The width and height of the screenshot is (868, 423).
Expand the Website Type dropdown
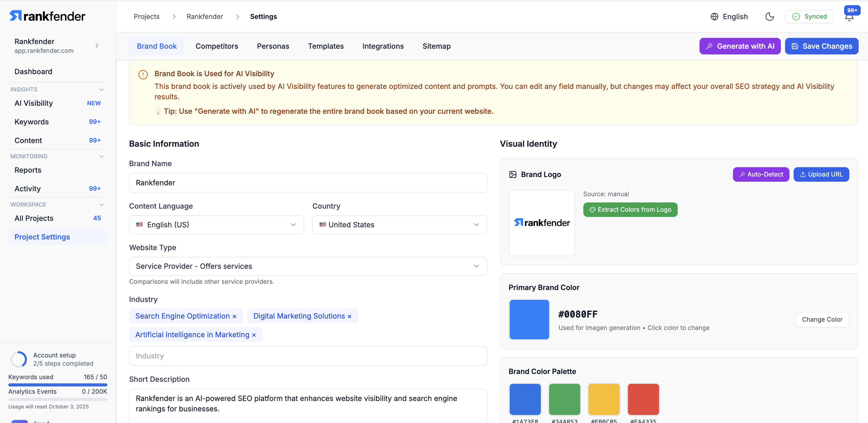[308, 266]
